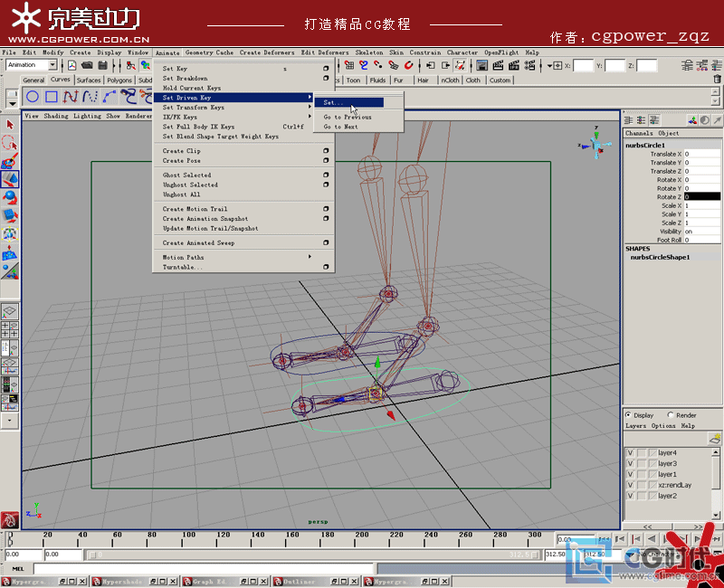Choose the Pencil Curve tool in shelf
Viewport: 724px width, 588px height.
coord(90,97)
